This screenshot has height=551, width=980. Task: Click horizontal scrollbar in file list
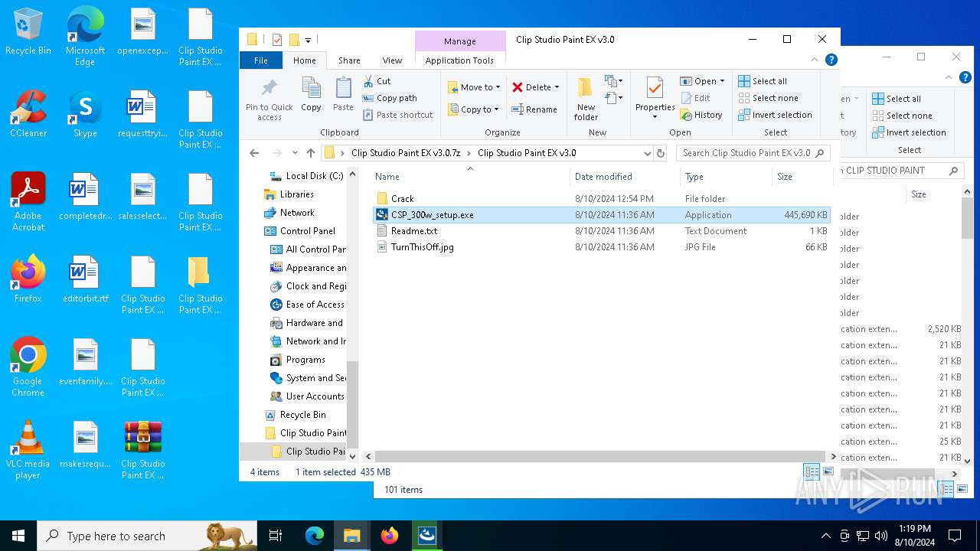click(601, 456)
